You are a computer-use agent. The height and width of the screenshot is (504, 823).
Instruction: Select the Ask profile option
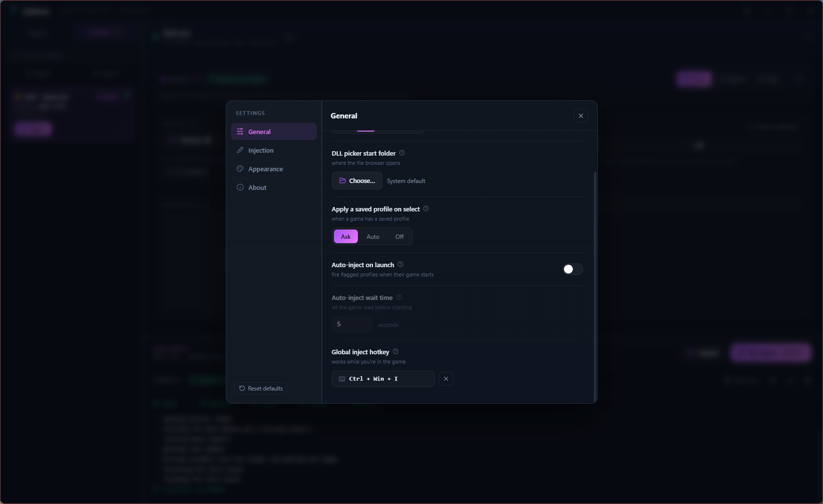click(x=346, y=236)
